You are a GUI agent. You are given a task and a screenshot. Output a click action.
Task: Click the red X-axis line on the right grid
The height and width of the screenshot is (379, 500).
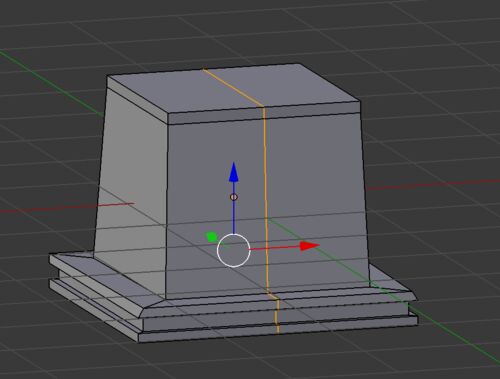click(433, 185)
